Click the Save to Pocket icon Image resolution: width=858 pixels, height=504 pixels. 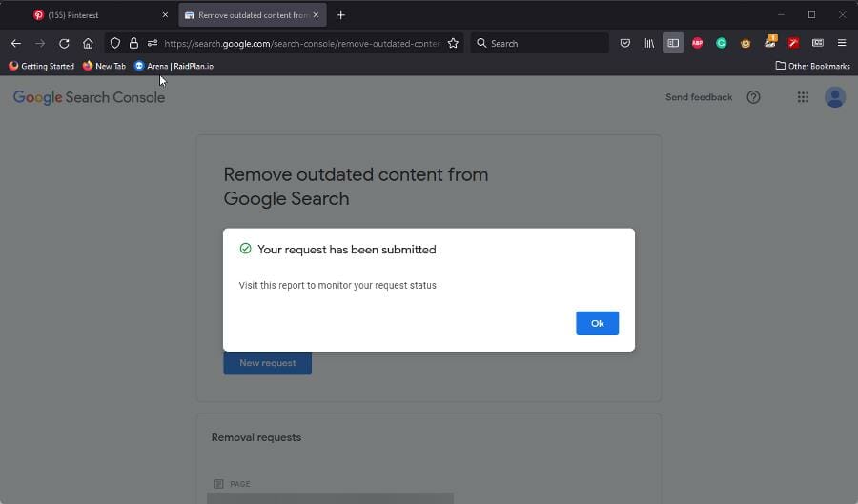(625, 43)
